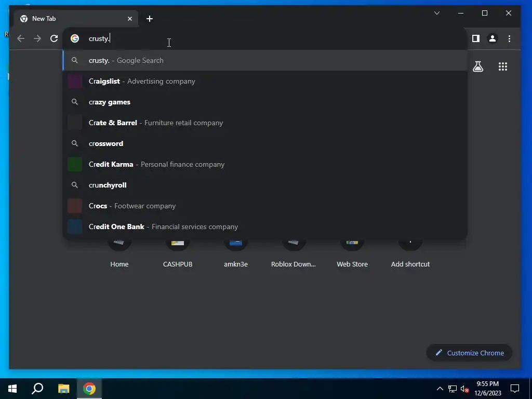Click the Craigslist purple thumbnail icon
The width and height of the screenshot is (532, 399).
tap(75, 82)
